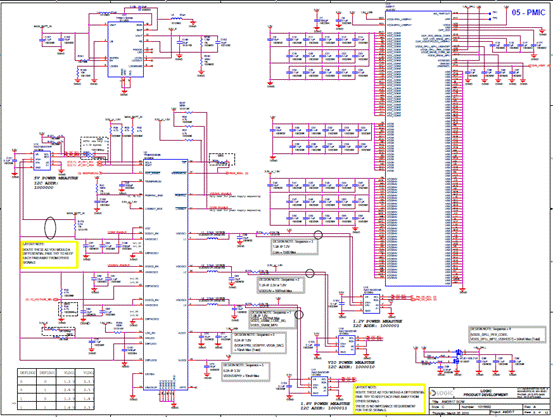
Task: Select the 1.8V POWER MEASURE chip symbol
Action: pos(320,387)
